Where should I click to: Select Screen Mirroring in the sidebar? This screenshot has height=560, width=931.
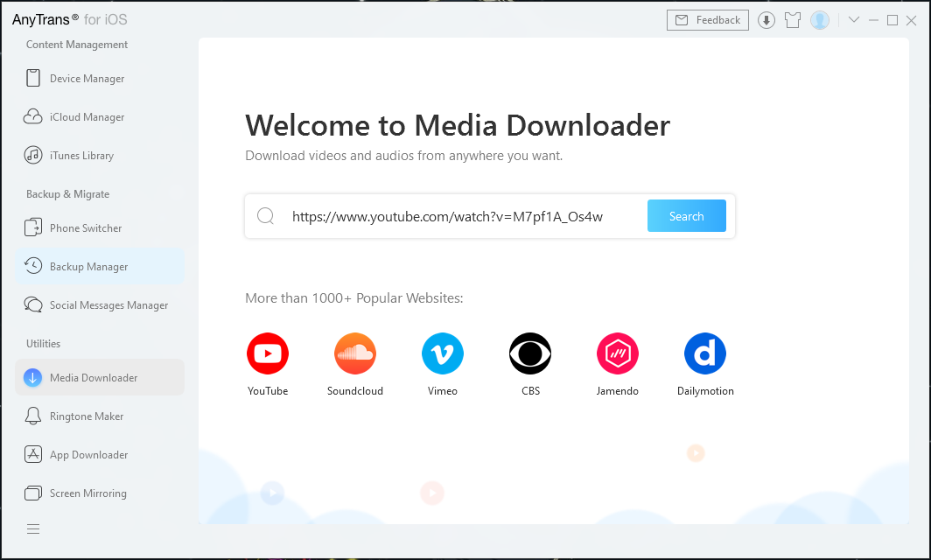pos(87,493)
